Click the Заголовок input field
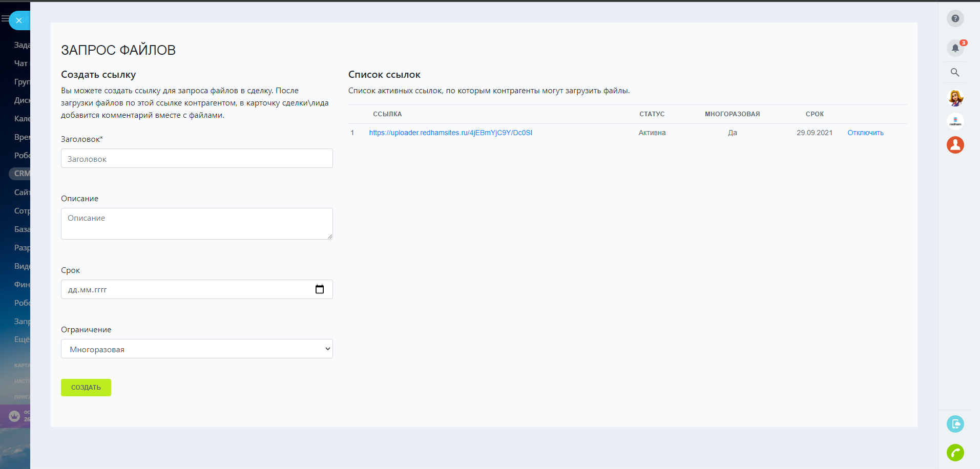 (197, 159)
